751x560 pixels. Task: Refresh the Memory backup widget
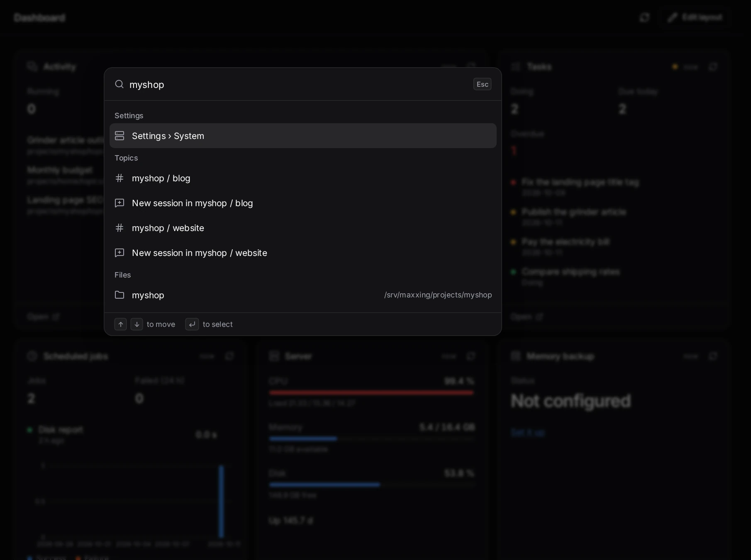[713, 356]
